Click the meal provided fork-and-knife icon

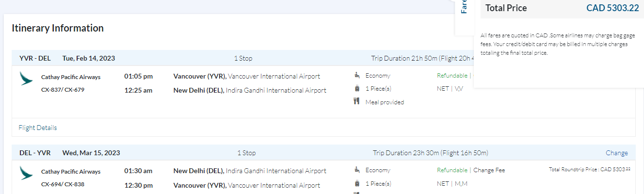tap(357, 102)
